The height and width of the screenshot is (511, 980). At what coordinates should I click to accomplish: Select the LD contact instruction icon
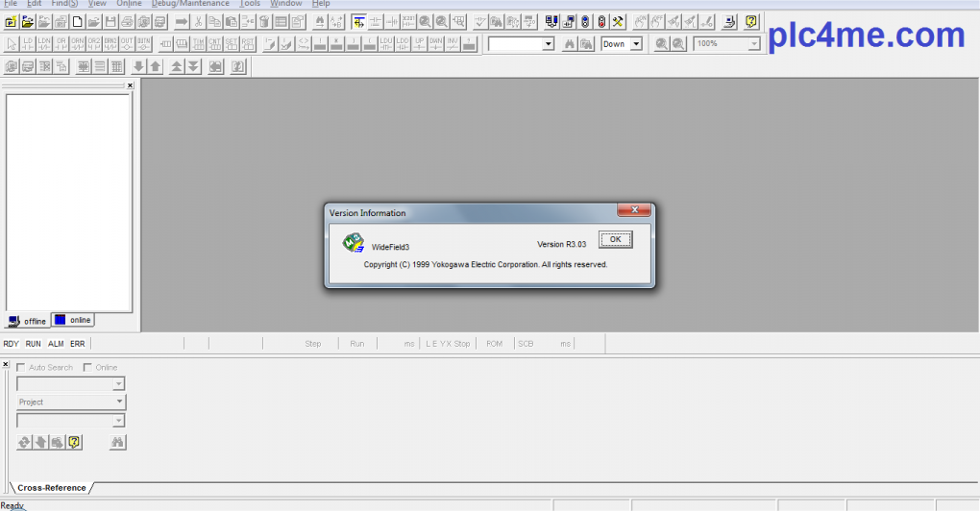click(28, 44)
